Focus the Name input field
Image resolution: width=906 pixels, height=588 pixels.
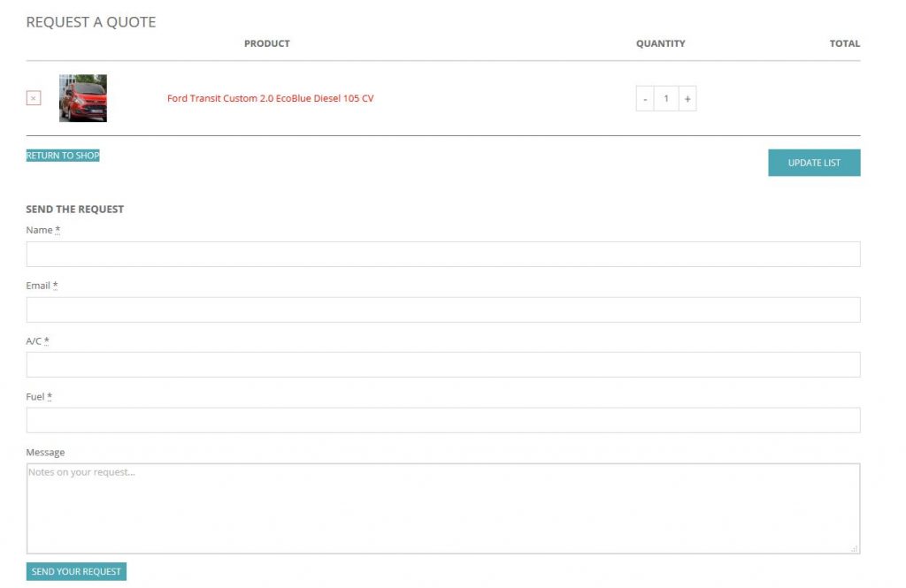pyautogui.click(x=443, y=254)
